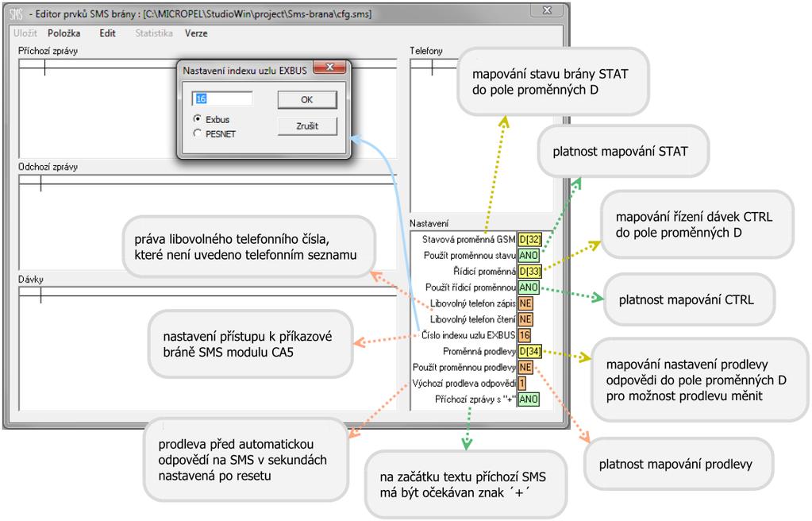
Task: Open the Verze menu
Action: point(196,33)
